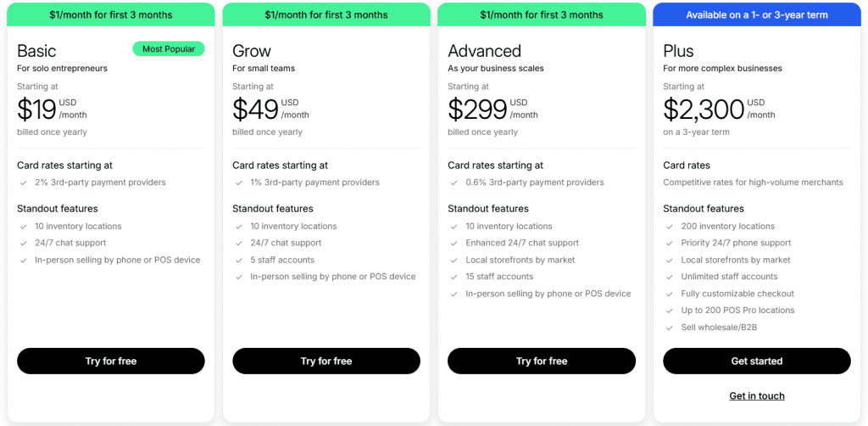Click checkmark beside 0.6% 3rd-party payment providers

coord(453,182)
